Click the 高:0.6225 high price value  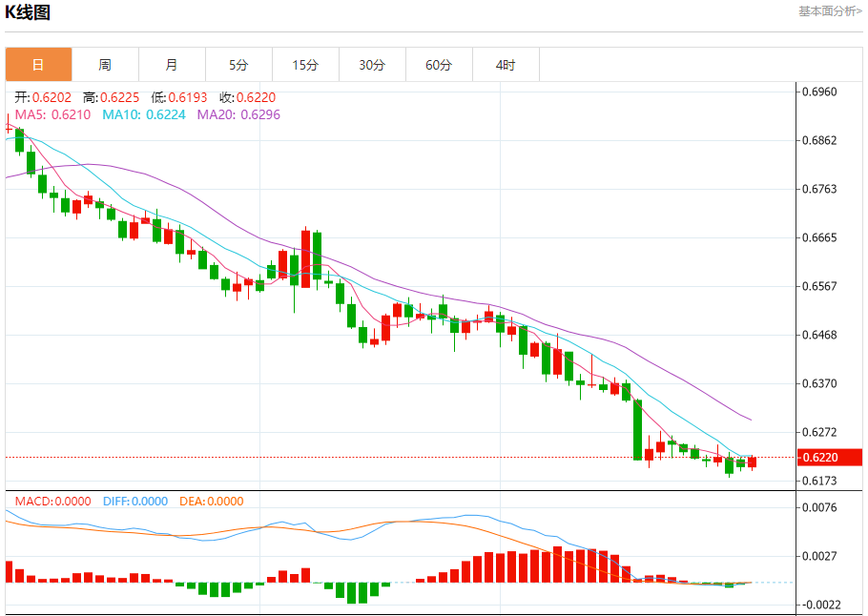tap(111, 97)
